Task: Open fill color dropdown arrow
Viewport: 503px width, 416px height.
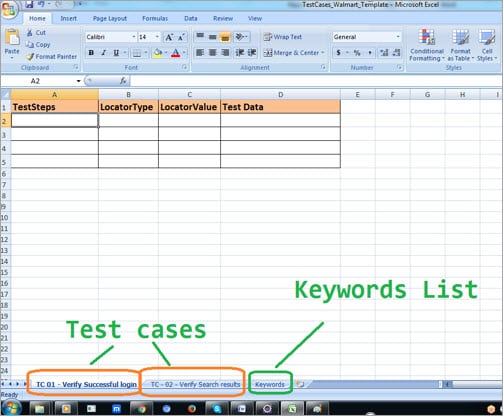Action: (166, 53)
